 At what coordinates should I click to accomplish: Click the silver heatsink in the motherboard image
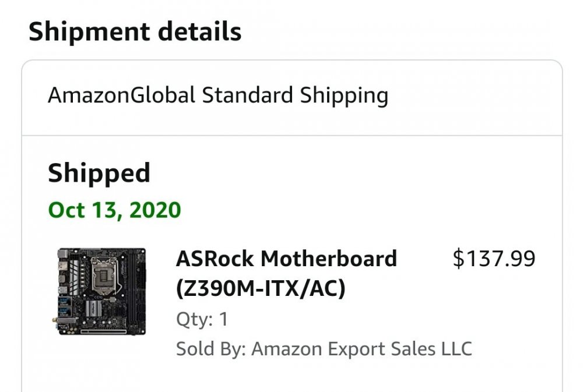click(93, 308)
